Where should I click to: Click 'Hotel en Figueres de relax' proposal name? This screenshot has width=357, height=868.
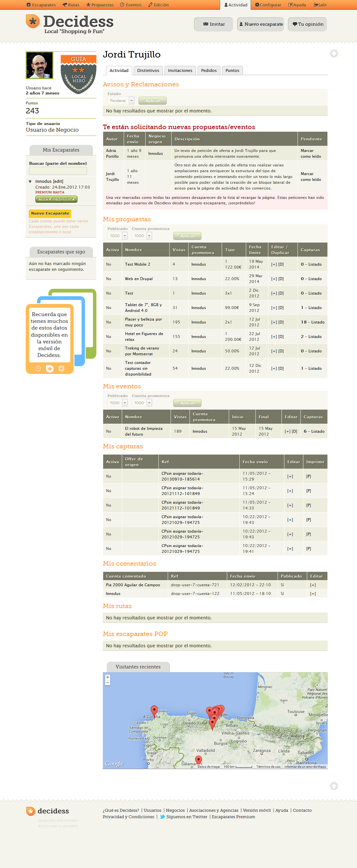coord(144,337)
